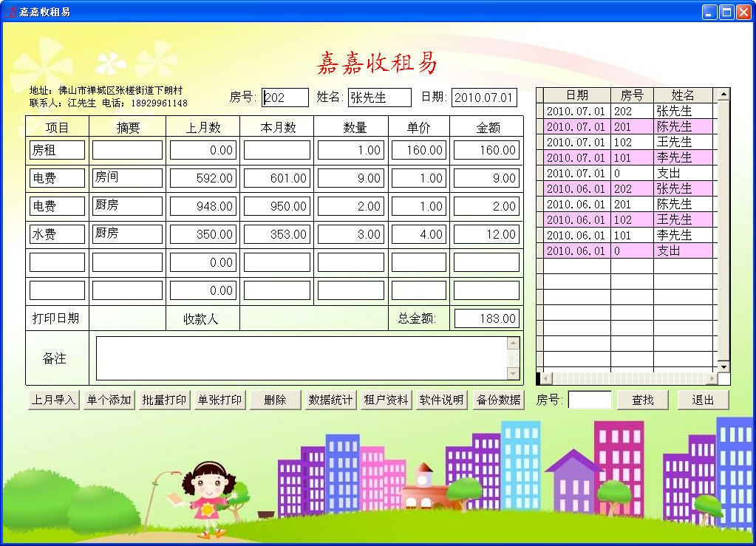Click list horizontal scroll left arrow

(x=546, y=379)
